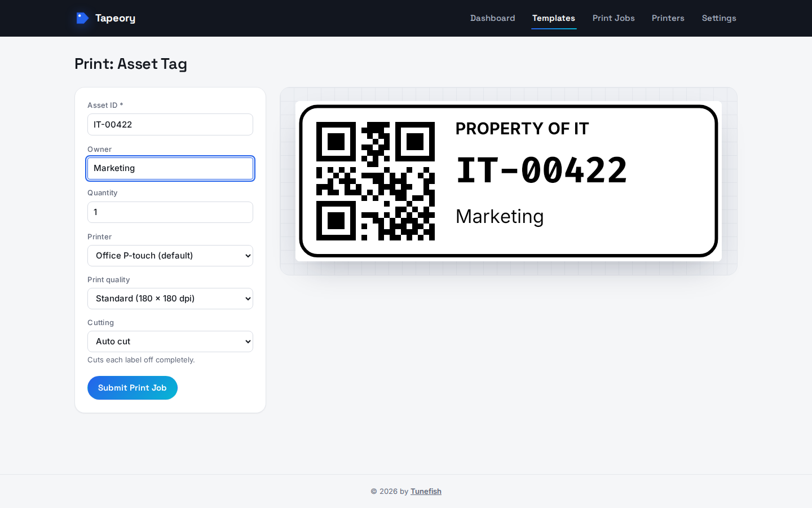Click the 'Printer' field label
812x508 pixels.
(x=100, y=237)
